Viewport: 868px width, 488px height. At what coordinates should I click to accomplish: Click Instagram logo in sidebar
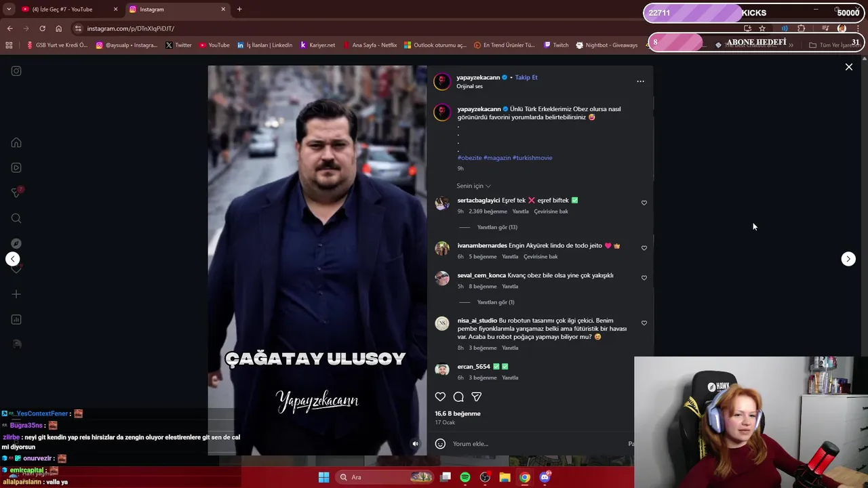tap(16, 71)
